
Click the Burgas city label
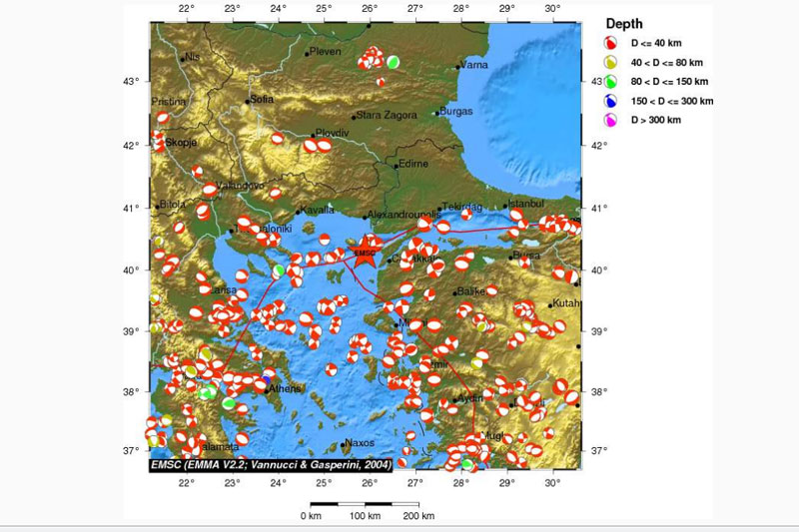(456, 112)
